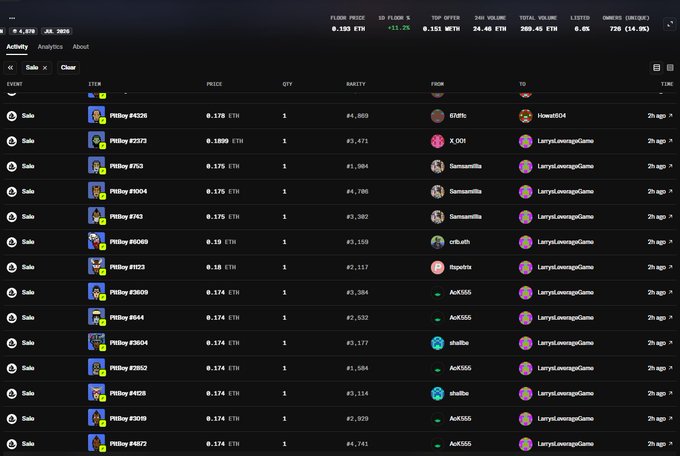
Task: Click the Owners 726 (14.9%) stat
Action: click(x=626, y=23)
